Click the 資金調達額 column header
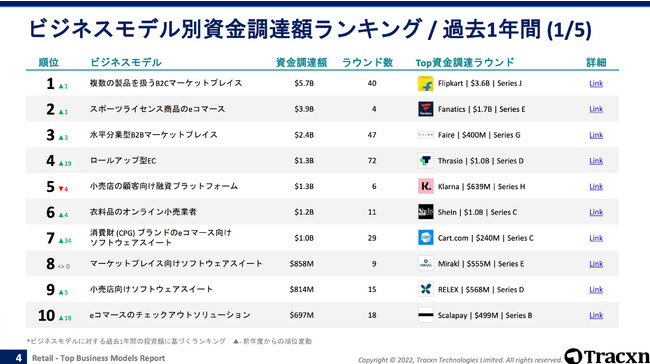The image size is (650, 364). click(x=301, y=62)
